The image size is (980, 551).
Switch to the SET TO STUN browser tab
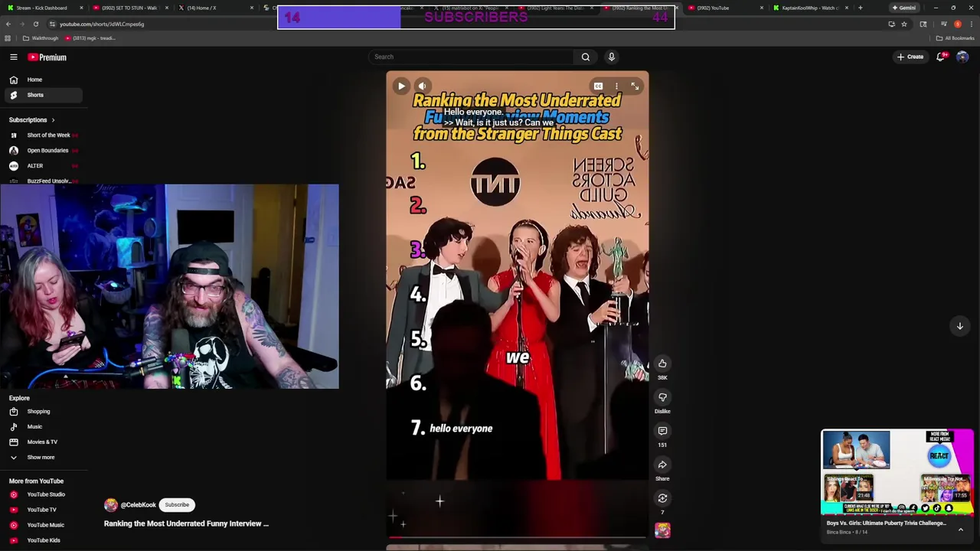point(129,8)
